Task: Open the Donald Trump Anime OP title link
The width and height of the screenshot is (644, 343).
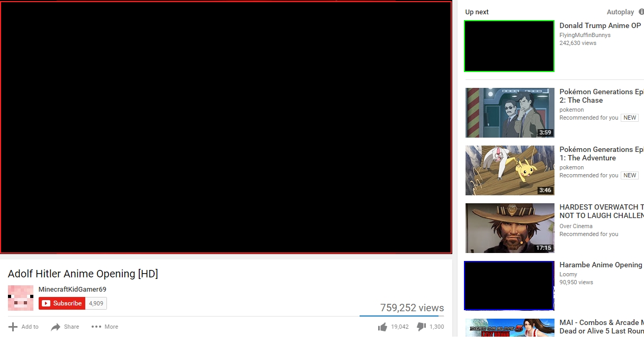Action: coord(600,25)
